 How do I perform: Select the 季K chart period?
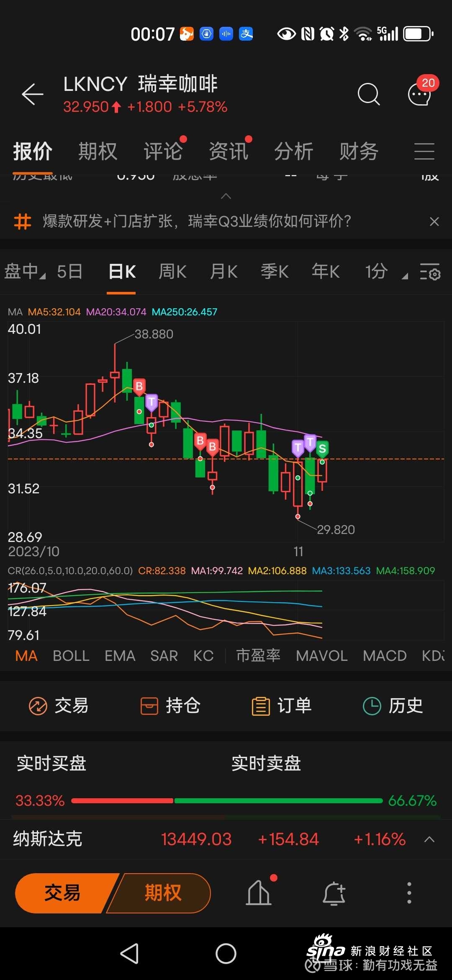point(275,272)
